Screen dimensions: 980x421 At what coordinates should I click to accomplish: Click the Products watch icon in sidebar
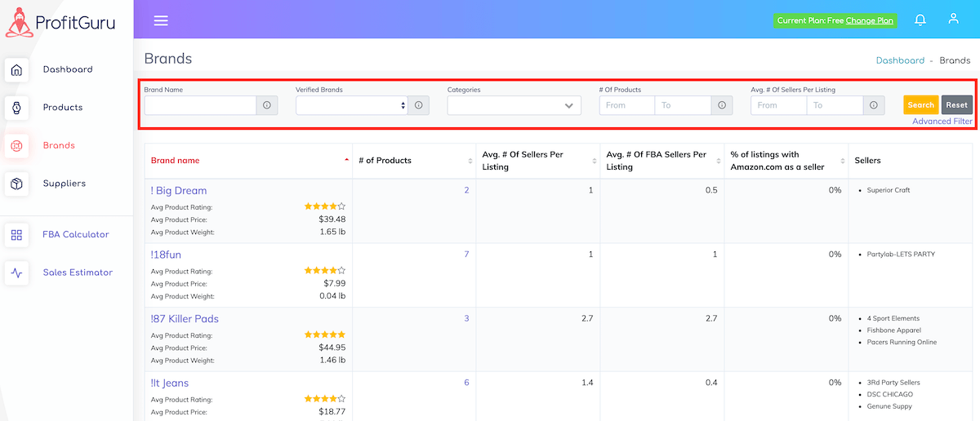tap(16, 108)
